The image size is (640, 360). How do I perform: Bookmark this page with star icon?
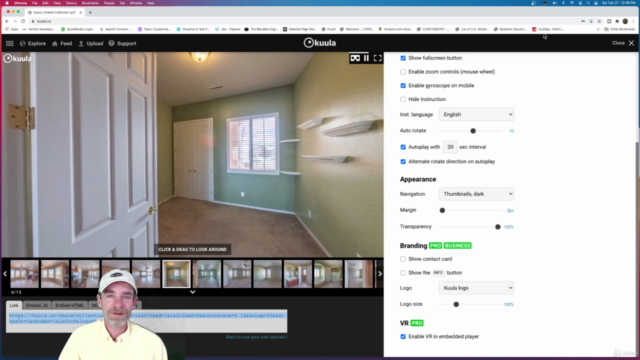point(599,21)
